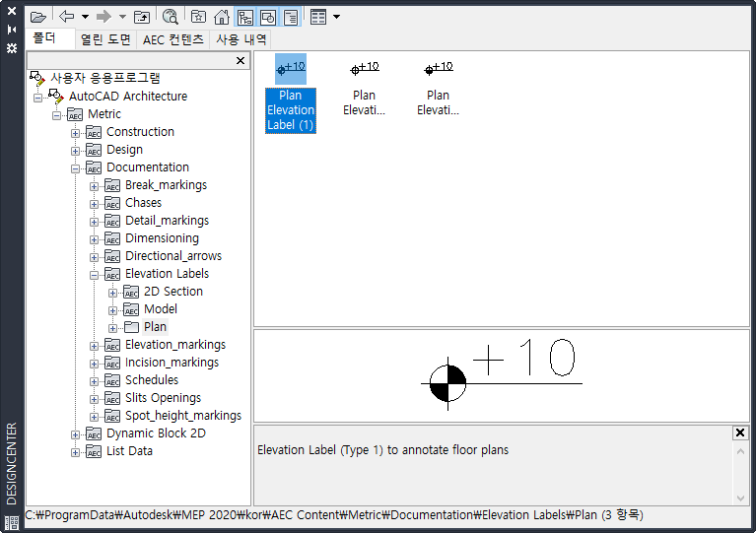Click the Views list icon

pyautogui.click(x=318, y=17)
